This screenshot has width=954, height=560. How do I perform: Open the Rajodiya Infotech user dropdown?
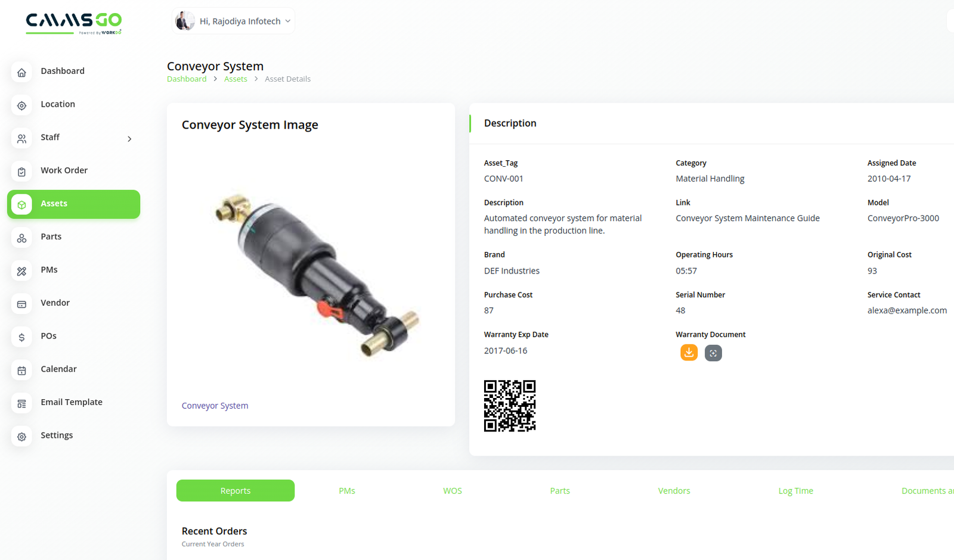[x=233, y=21]
